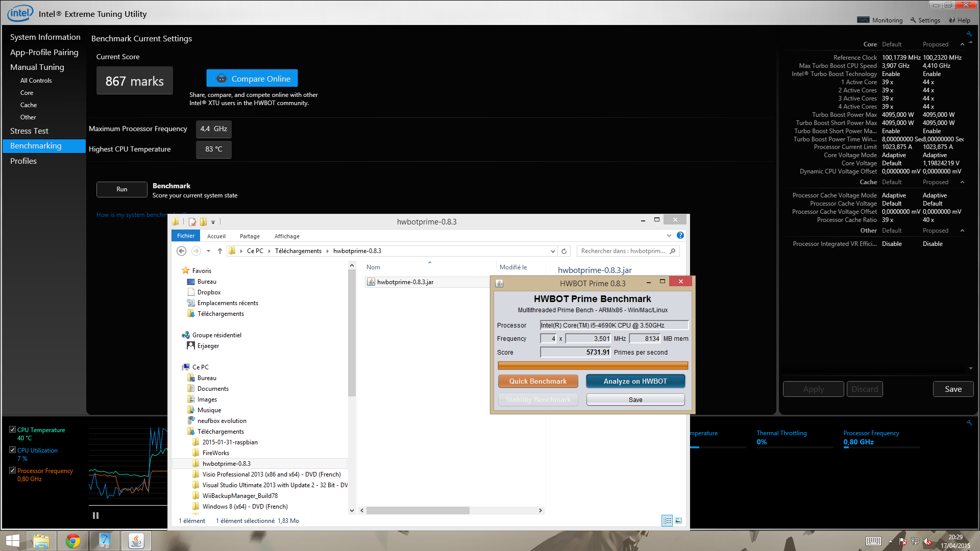Expand the Explorer ribbon chevron
Image resolution: width=980 pixels, height=551 pixels.
pyautogui.click(x=669, y=235)
